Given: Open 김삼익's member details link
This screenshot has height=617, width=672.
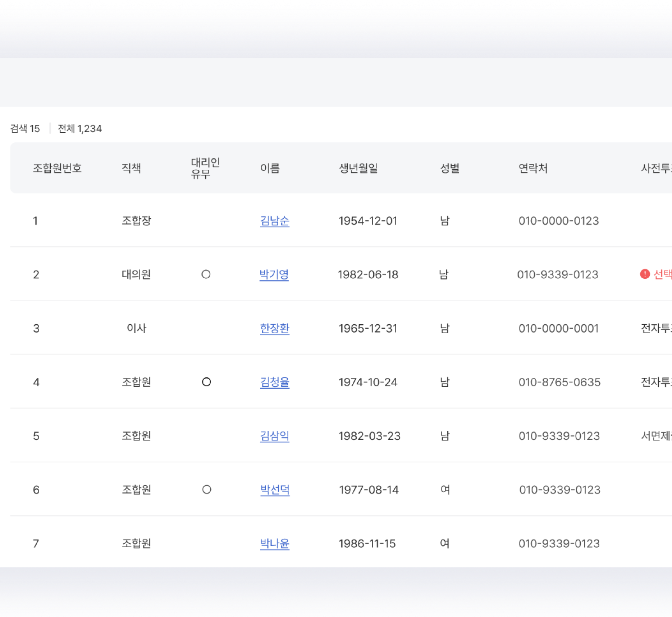Looking at the screenshot, I should click(274, 436).
